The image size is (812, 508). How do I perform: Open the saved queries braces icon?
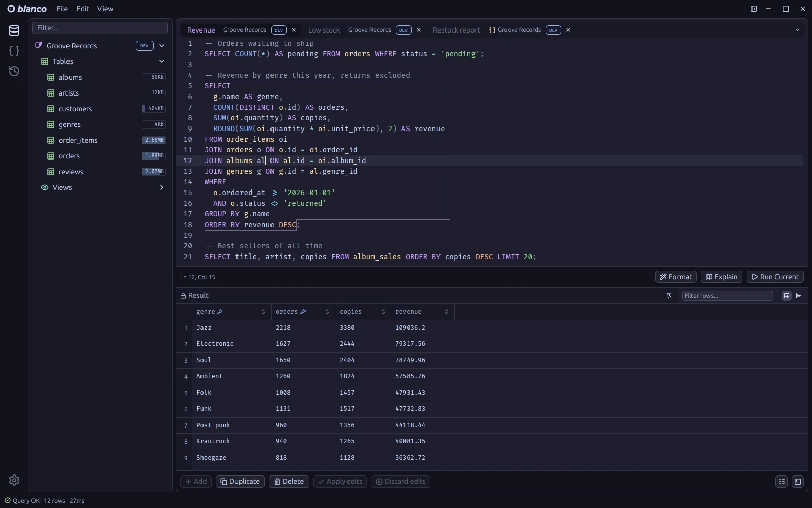[14, 51]
